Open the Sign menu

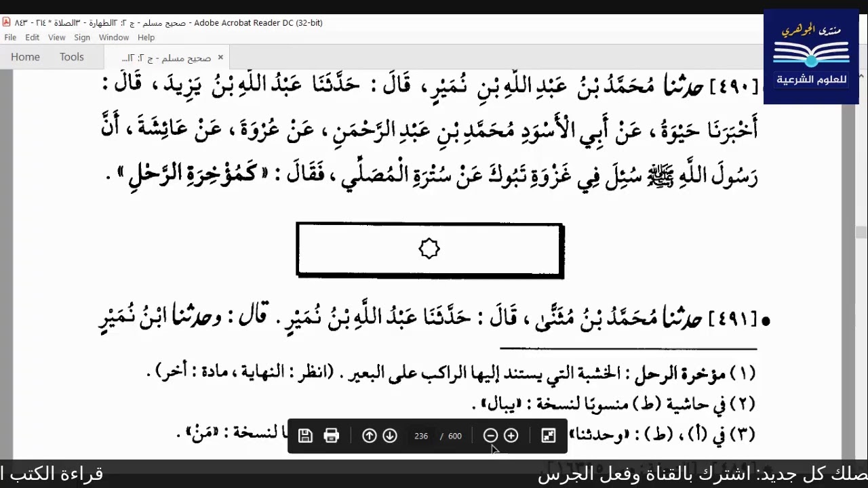(82, 37)
